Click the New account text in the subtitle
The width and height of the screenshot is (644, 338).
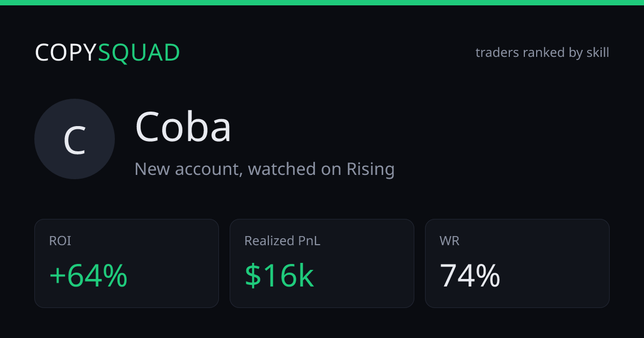[x=188, y=169]
